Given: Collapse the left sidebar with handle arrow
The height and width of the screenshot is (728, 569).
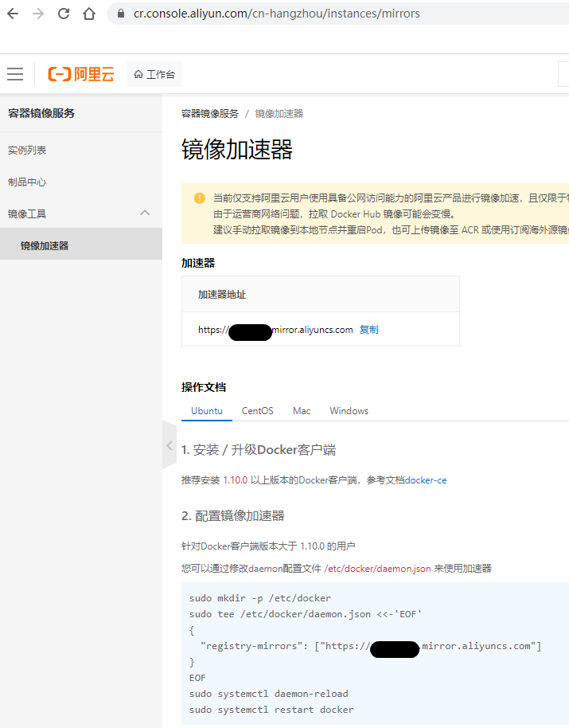Looking at the screenshot, I should click(x=169, y=446).
